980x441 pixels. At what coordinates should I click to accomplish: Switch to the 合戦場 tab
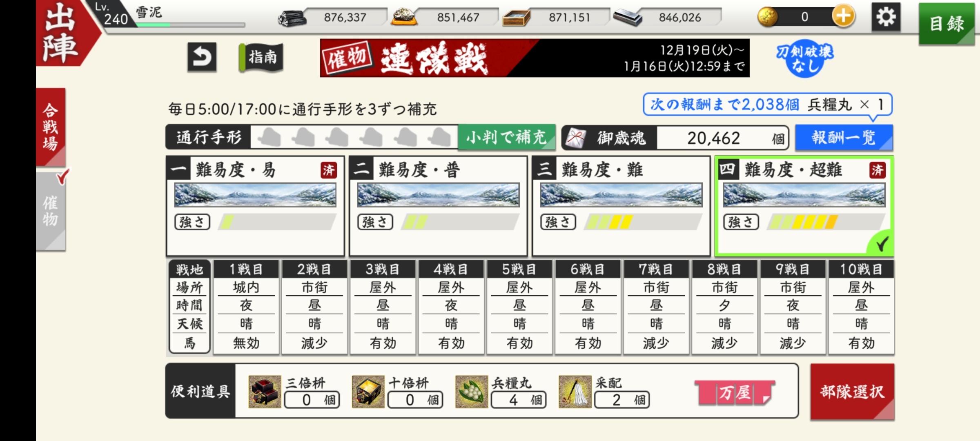click(51, 127)
